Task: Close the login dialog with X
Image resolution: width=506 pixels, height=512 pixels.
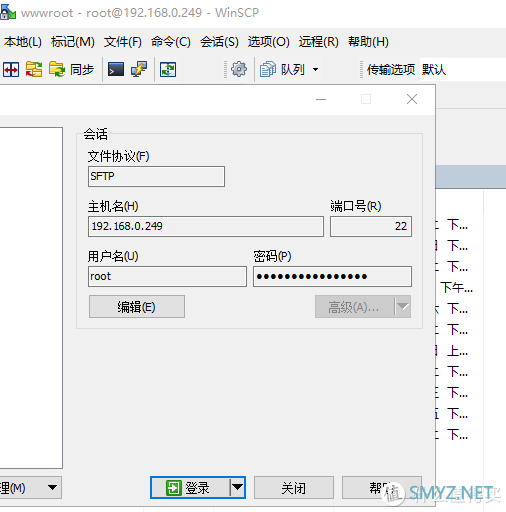Action: [412, 99]
